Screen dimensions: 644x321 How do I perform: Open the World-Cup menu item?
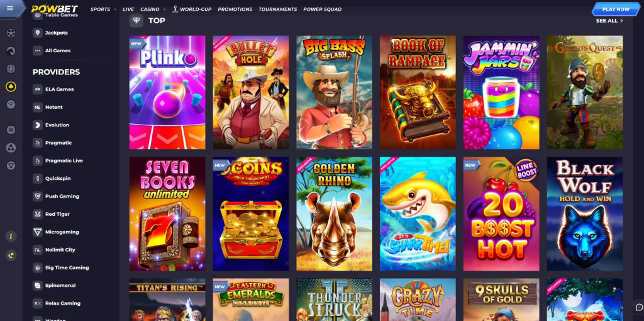coord(196,9)
